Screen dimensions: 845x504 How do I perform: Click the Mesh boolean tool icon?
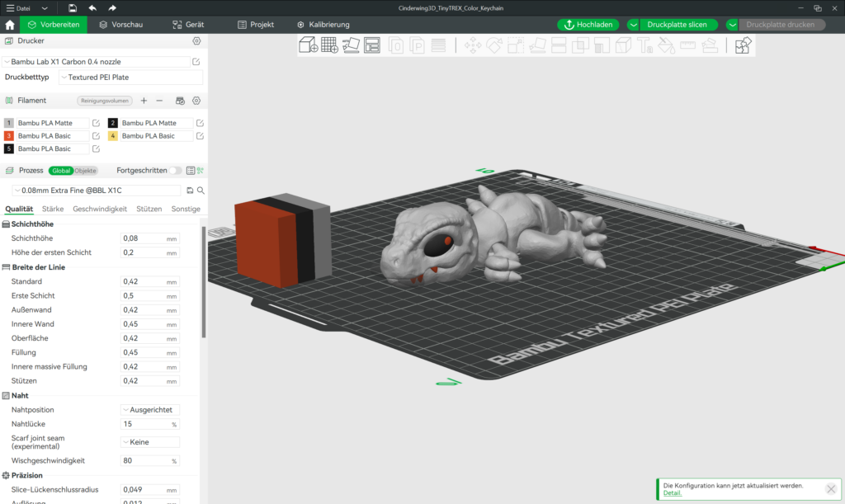(x=580, y=45)
